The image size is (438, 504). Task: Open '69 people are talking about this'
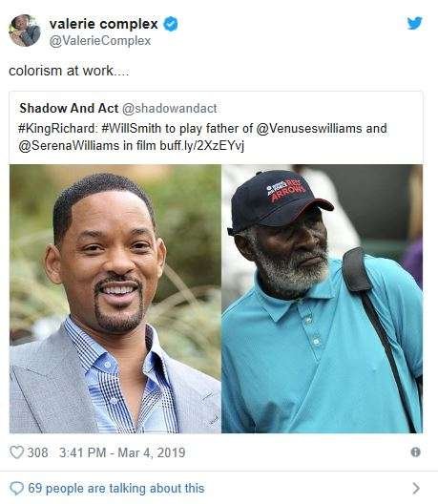[116, 489]
